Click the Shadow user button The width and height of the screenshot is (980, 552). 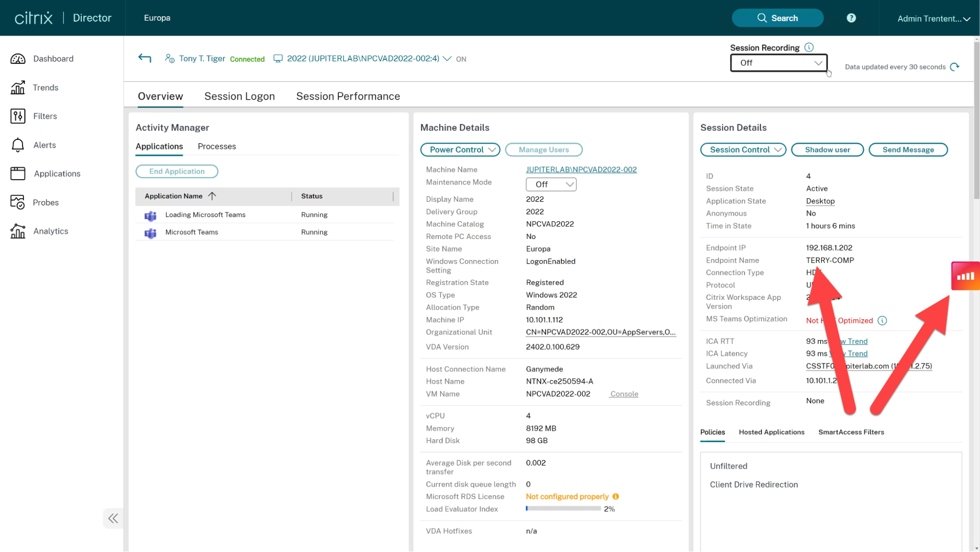tap(828, 150)
